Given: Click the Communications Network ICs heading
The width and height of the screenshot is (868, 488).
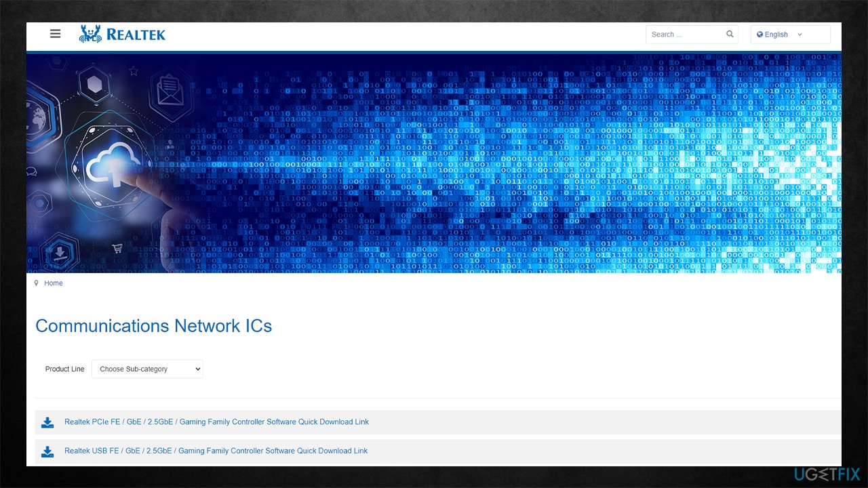Looking at the screenshot, I should [153, 326].
